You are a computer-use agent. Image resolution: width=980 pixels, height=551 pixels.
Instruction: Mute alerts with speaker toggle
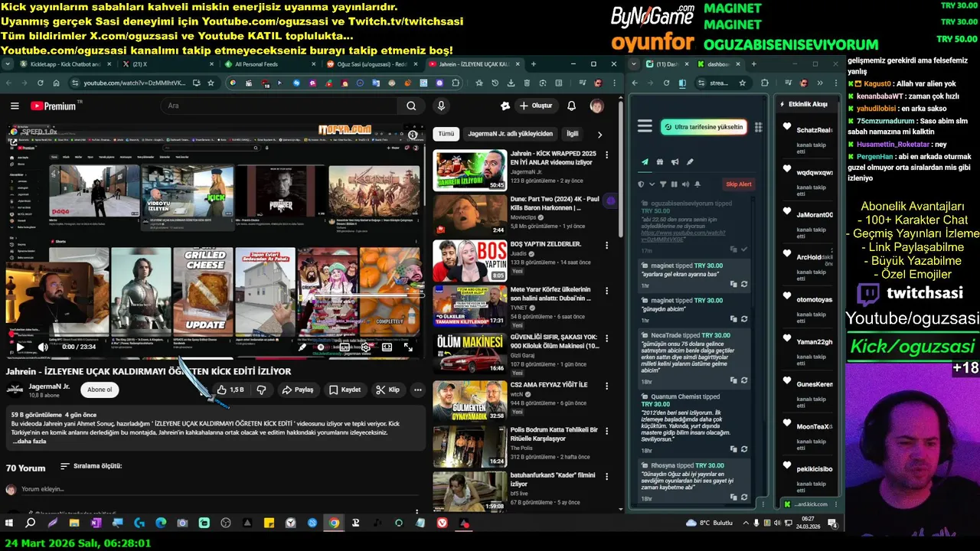click(685, 184)
